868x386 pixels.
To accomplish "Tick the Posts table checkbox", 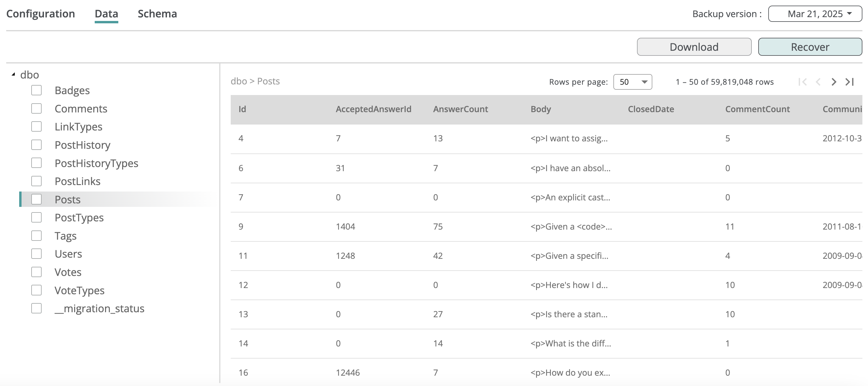I will 36,199.
